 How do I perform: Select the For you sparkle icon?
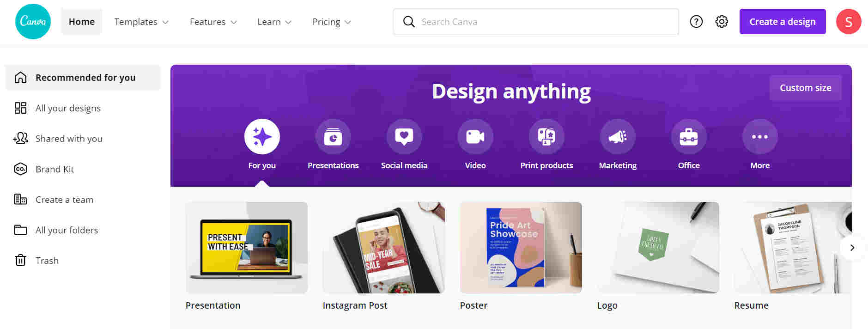[x=262, y=136]
